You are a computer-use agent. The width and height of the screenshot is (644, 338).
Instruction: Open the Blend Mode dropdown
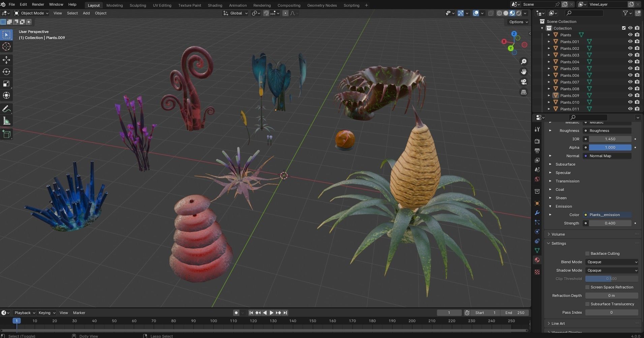[x=612, y=262]
